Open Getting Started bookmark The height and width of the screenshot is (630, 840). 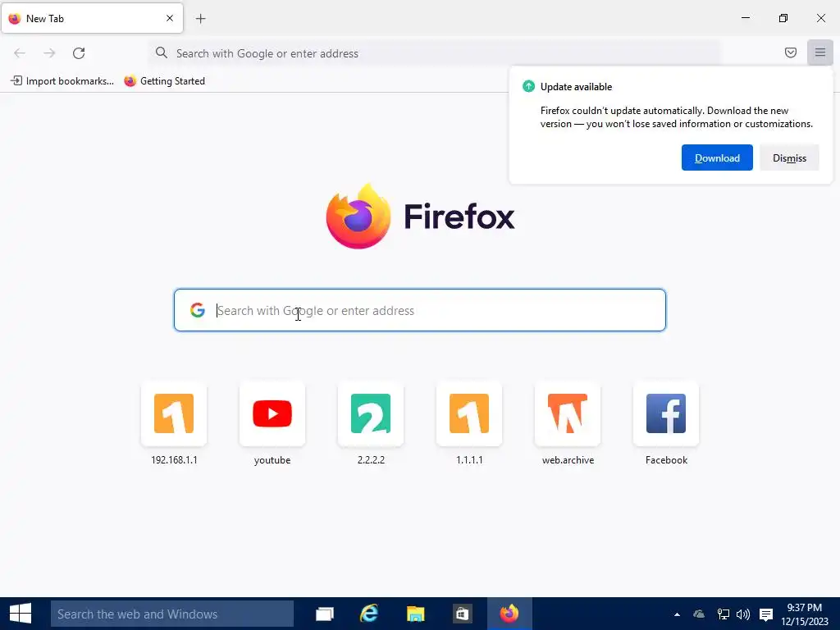[x=164, y=81]
